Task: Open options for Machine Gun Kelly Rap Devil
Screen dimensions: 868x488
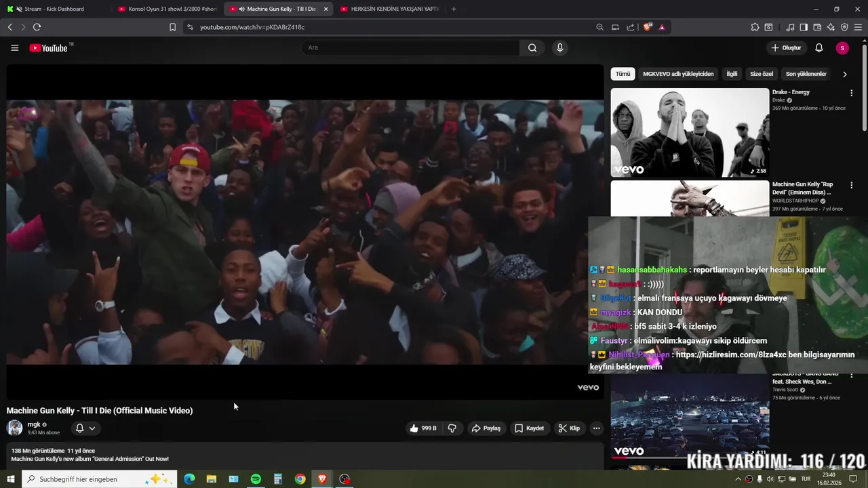Action: tap(852, 185)
